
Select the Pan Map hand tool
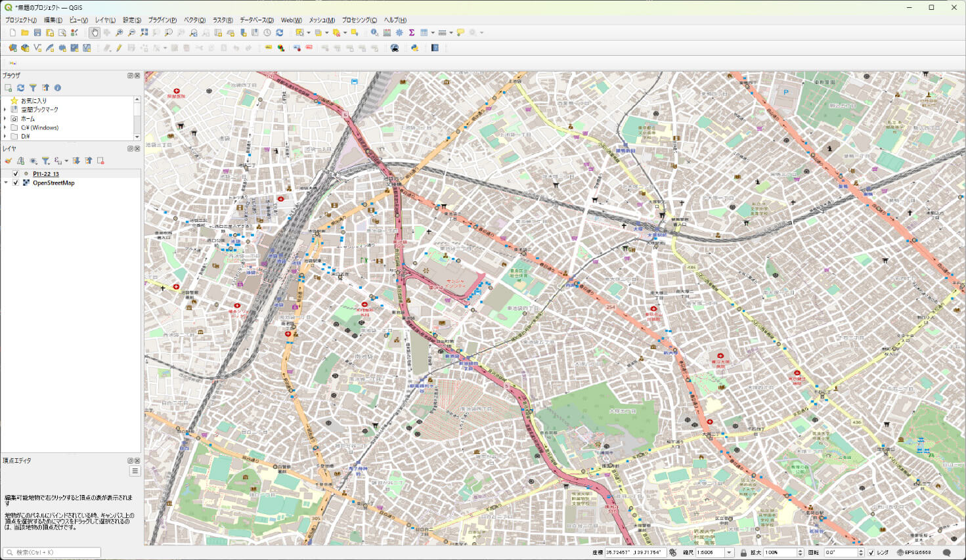[95, 32]
